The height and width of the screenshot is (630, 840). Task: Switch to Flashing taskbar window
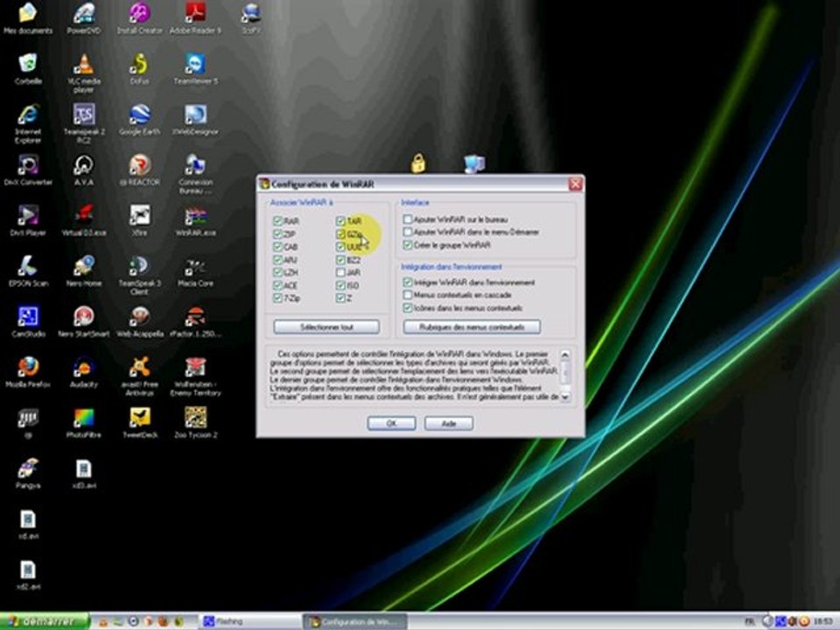pos(250,621)
